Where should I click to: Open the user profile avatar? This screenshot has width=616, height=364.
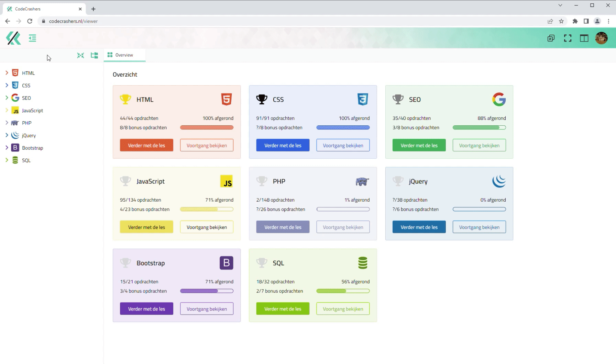(x=601, y=38)
